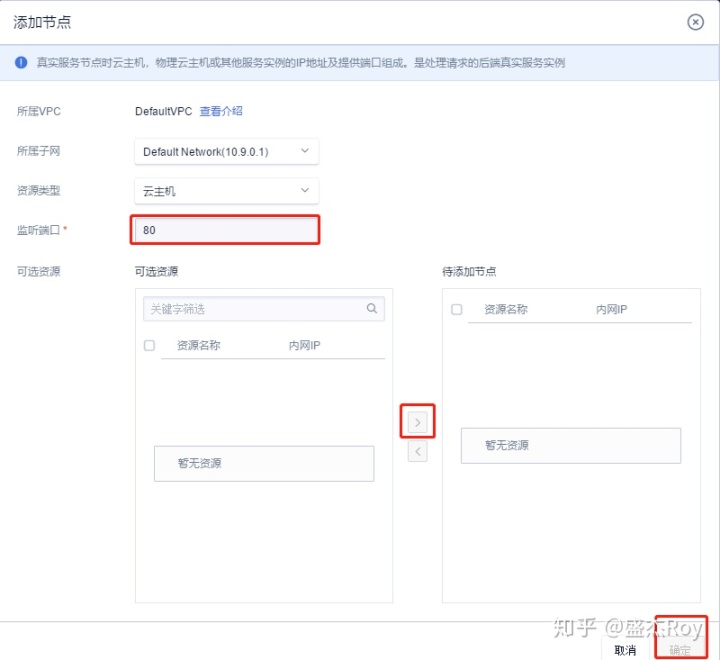Click 资源名称 header in 可选资源 list

tap(198, 345)
